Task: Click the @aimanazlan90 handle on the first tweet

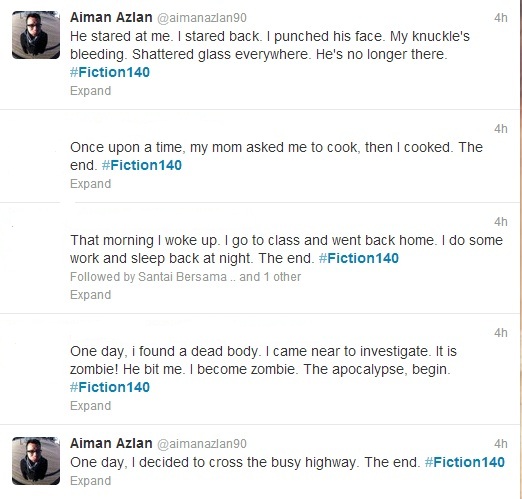Action: point(202,18)
